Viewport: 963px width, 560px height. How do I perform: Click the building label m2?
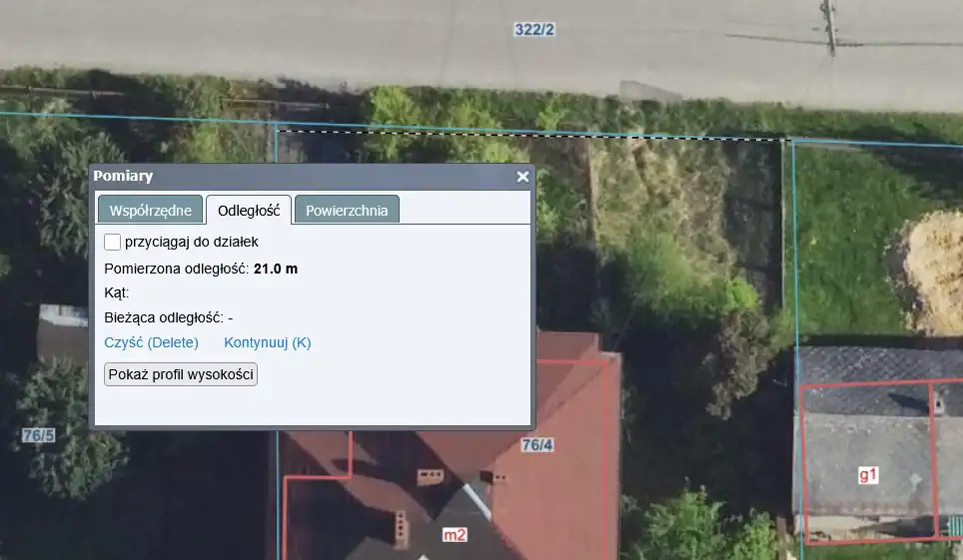pos(455,535)
